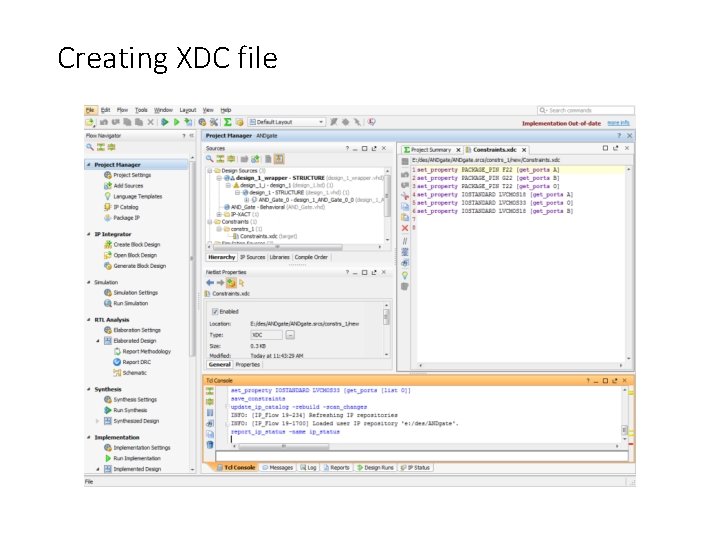Image resolution: width=720 pixels, height=540 pixels.
Task: Click the red delete X in editor toolbar
Action: 405,228
